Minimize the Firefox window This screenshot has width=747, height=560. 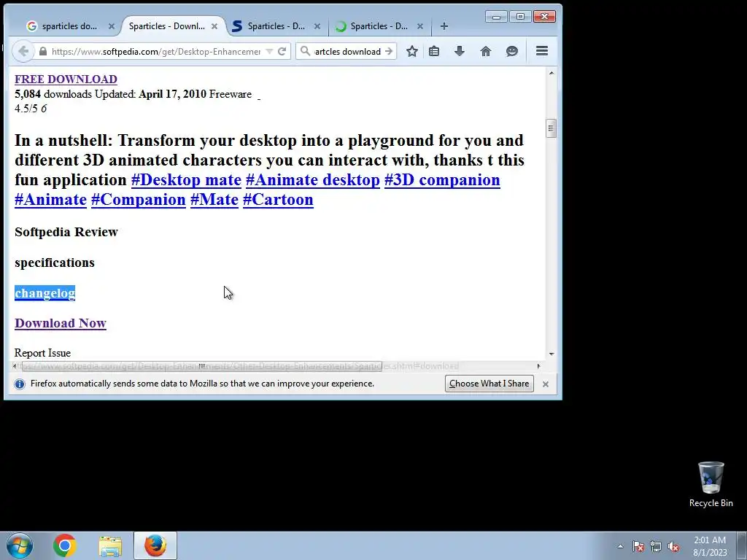tap(496, 17)
